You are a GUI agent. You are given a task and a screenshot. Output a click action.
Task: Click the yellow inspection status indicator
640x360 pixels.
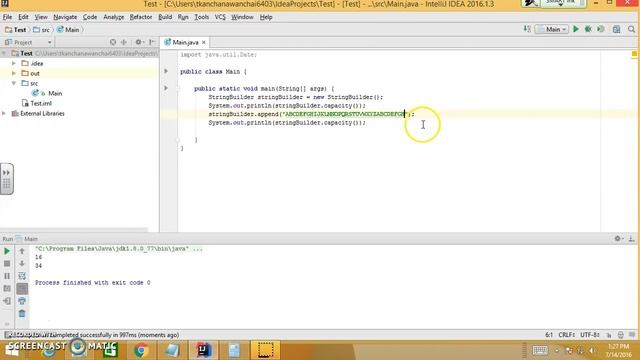[634, 54]
